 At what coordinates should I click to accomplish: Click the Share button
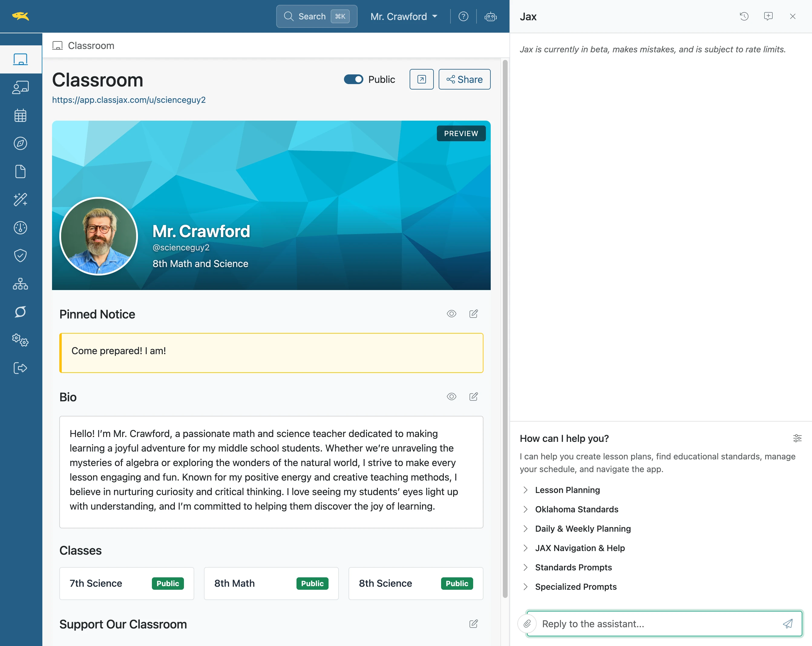coord(464,80)
